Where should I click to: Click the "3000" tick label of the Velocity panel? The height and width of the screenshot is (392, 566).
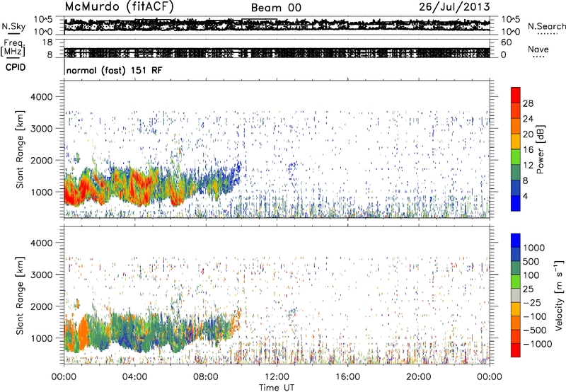[x=42, y=275]
